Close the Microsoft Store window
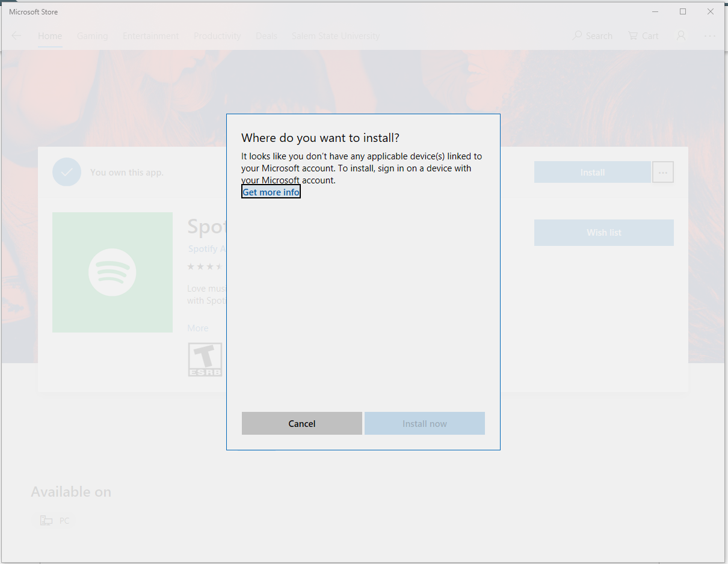The height and width of the screenshot is (564, 728). [x=711, y=11]
